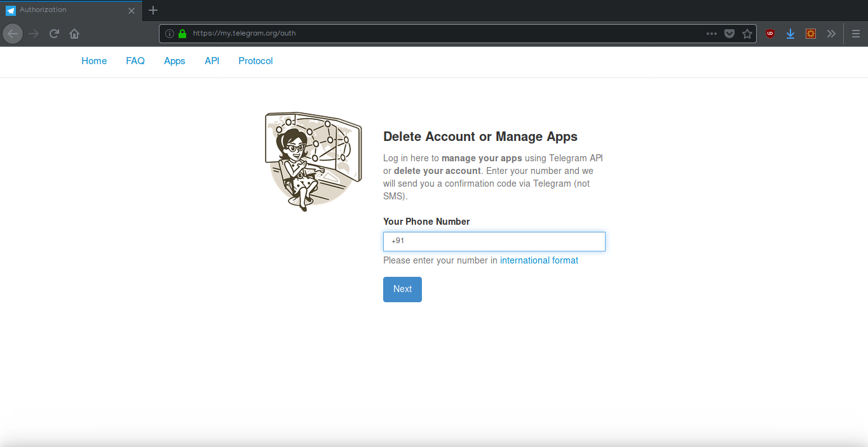Click the back navigation arrow

click(13, 33)
